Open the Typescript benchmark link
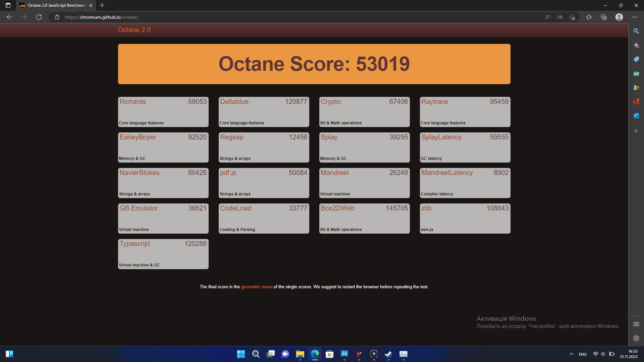Screen dimensions: 644x362 [x=135, y=244]
